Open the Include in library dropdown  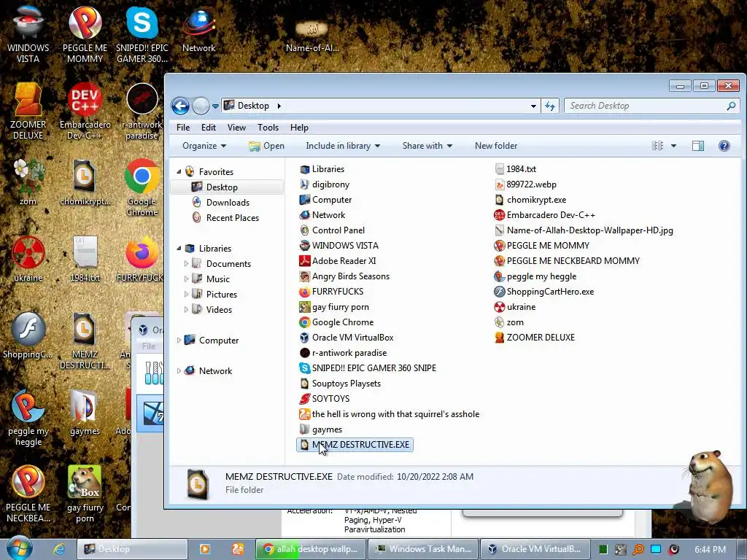(x=343, y=146)
